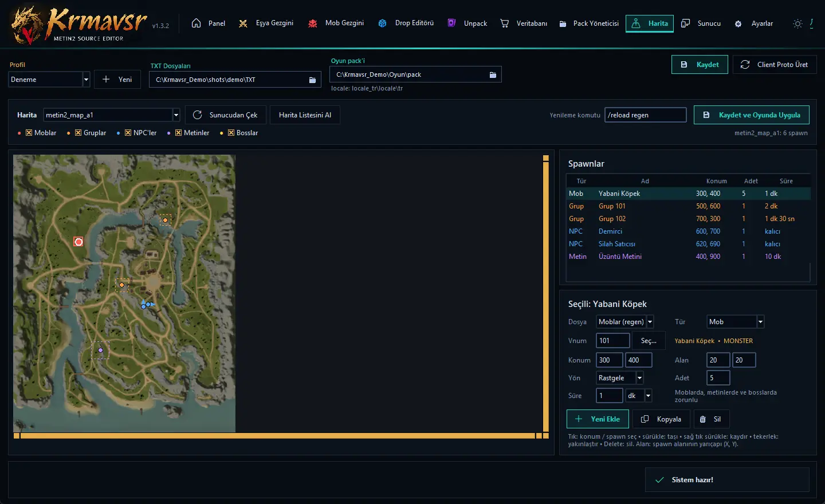This screenshot has height=504, width=825.
Task: Toggle the Bosslar layer checkbox
Action: pos(231,133)
